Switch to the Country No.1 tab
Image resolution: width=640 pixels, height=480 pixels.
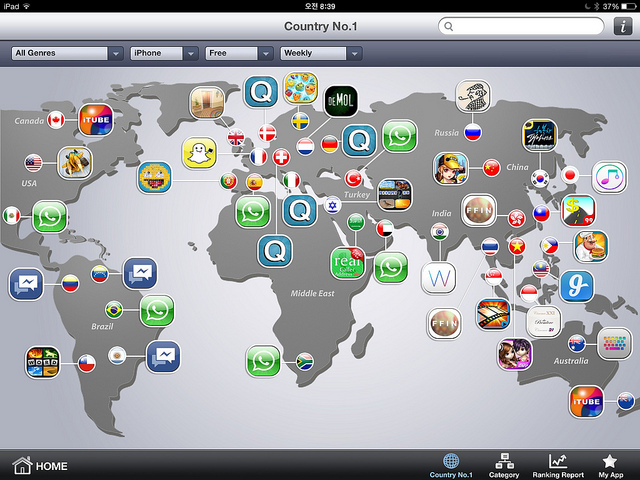point(451,466)
